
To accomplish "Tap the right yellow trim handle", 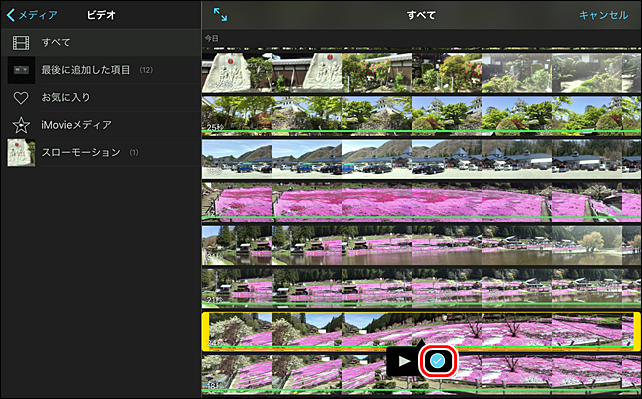I will click(637, 331).
